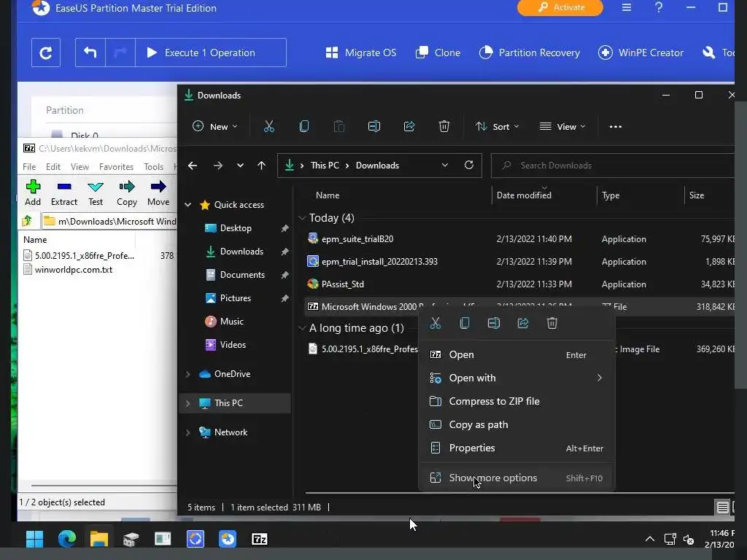Go up one folder level

pos(262,166)
